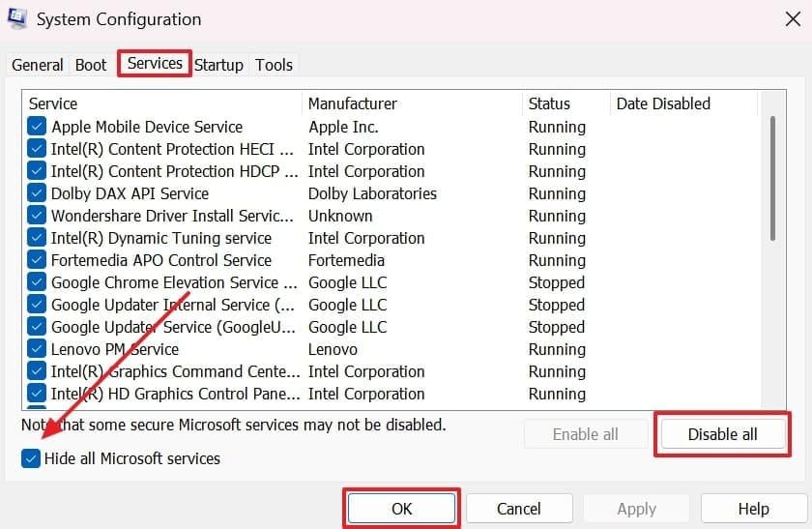This screenshot has width=812, height=529.
Task: Select the Dolby Laboratories manufacturer cell
Action: coord(373,193)
